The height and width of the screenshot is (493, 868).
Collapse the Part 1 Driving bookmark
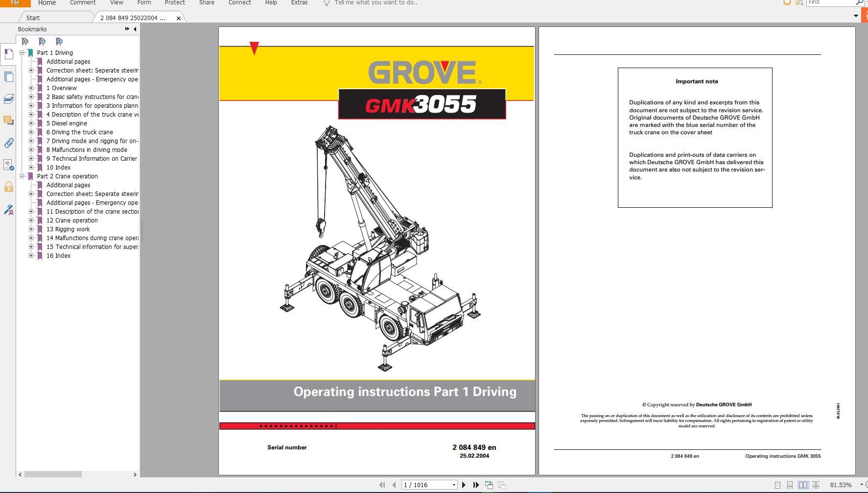[x=22, y=52]
